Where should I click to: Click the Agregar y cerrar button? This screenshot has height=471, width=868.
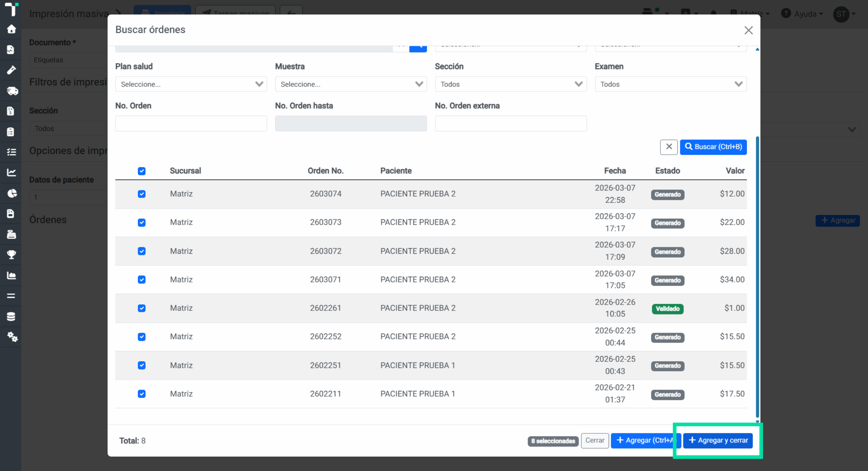[x=718, y=440]
